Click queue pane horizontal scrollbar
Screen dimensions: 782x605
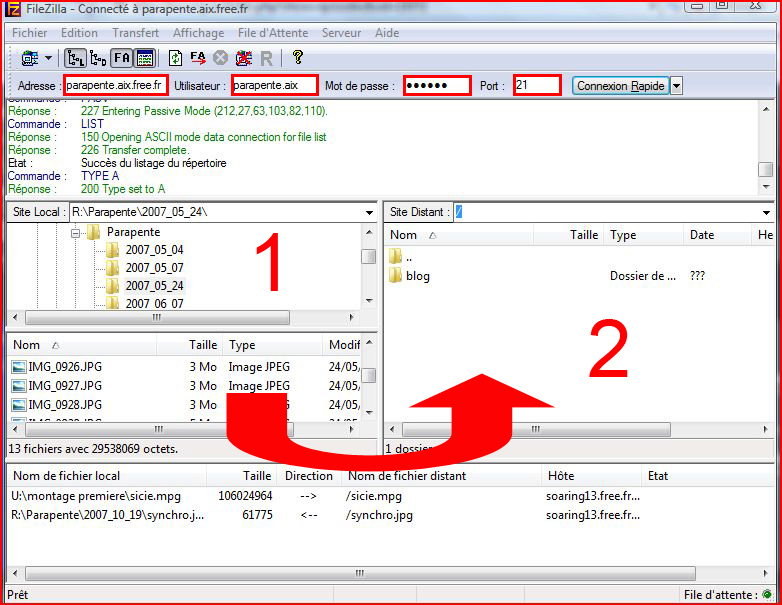point(360,573)
